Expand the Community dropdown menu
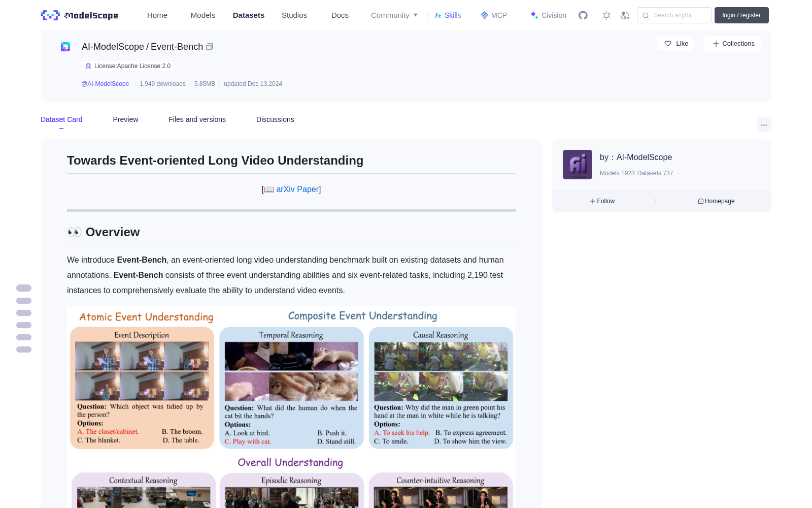812x508 pixels. 394,15
